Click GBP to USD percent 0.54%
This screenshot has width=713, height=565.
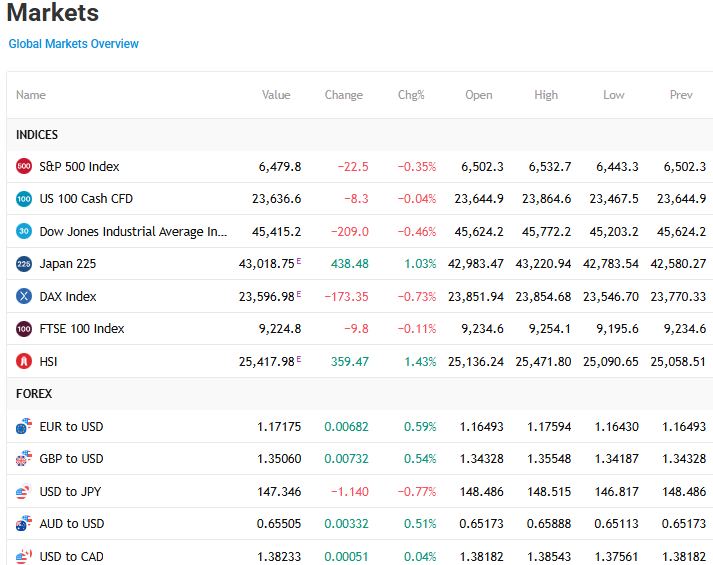point(420,459)
